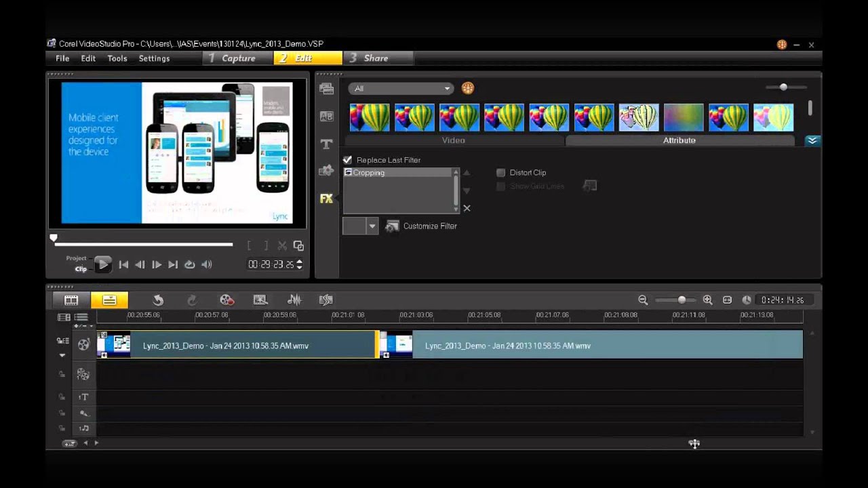The image size is (868, 488).
Task: Open the Sound Mixer
Action: [294, 300]
